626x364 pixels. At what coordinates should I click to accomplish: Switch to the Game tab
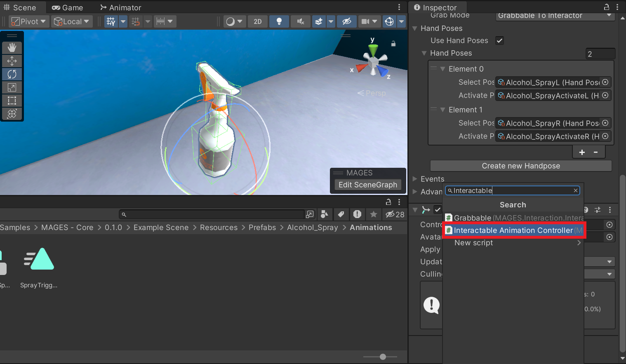pyautogui.click(x=68, y=7)
